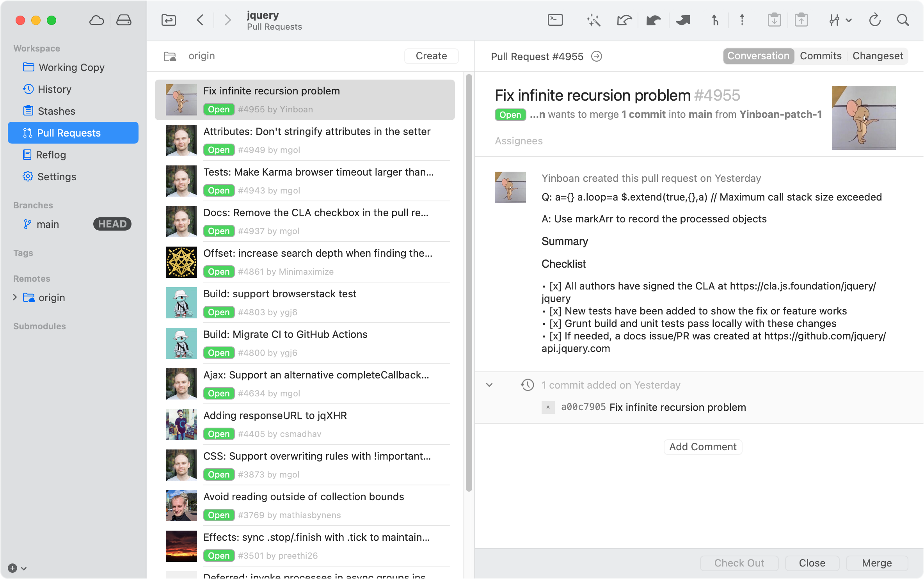Screen dimensions: 924x579
Task: Click the refresh icon in the toolbar
Action: point(875,20)
